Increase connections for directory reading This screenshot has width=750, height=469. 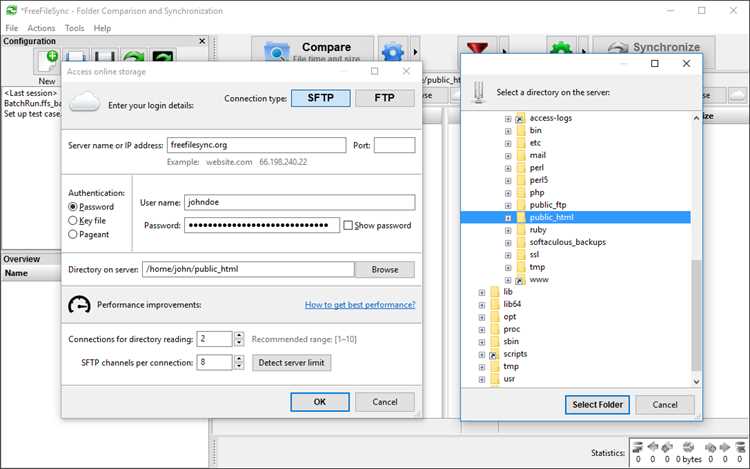239,336
